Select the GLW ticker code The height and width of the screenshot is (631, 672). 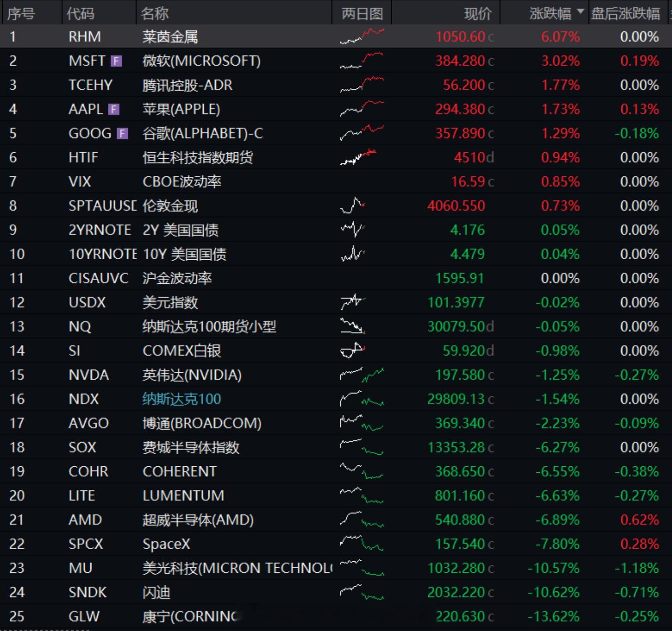pos(84,617)
